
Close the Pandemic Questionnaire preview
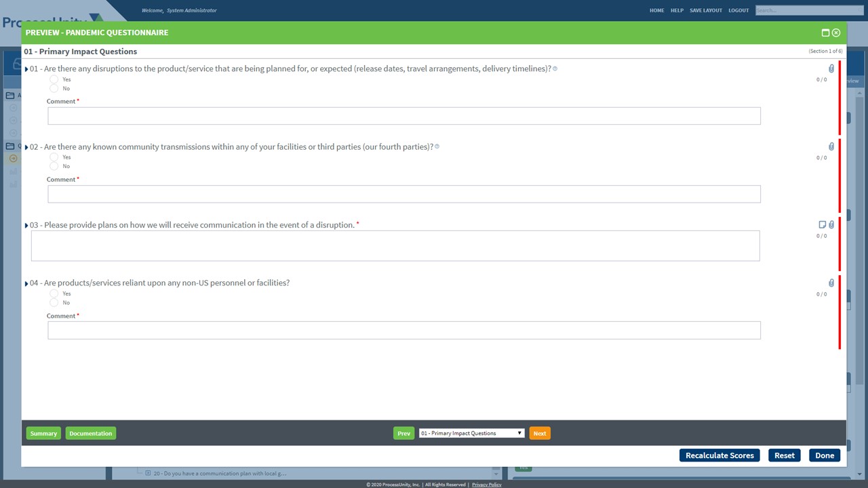(836, 33)
